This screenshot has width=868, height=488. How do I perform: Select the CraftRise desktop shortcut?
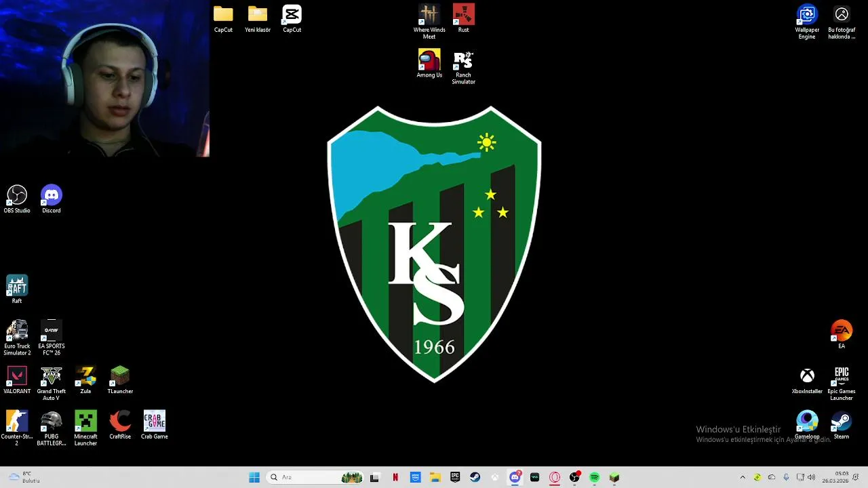pyautogui.click(x=120, y=426)
